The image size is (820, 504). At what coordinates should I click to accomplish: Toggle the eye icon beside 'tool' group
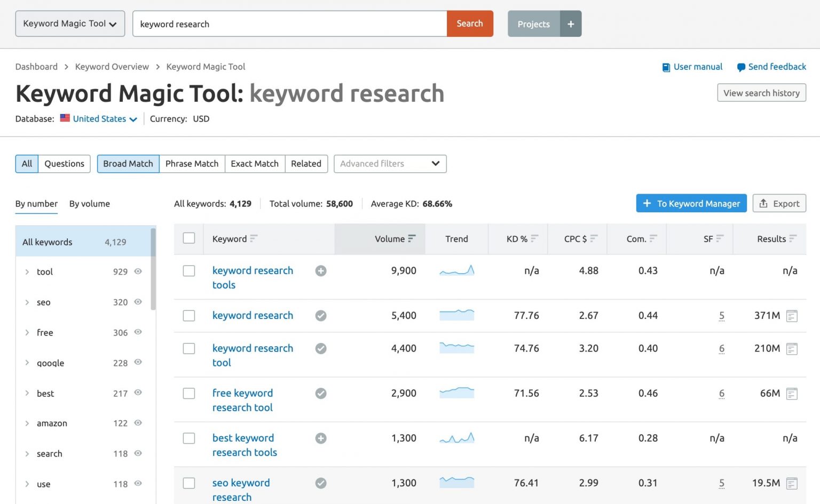(x=137, y=271)
